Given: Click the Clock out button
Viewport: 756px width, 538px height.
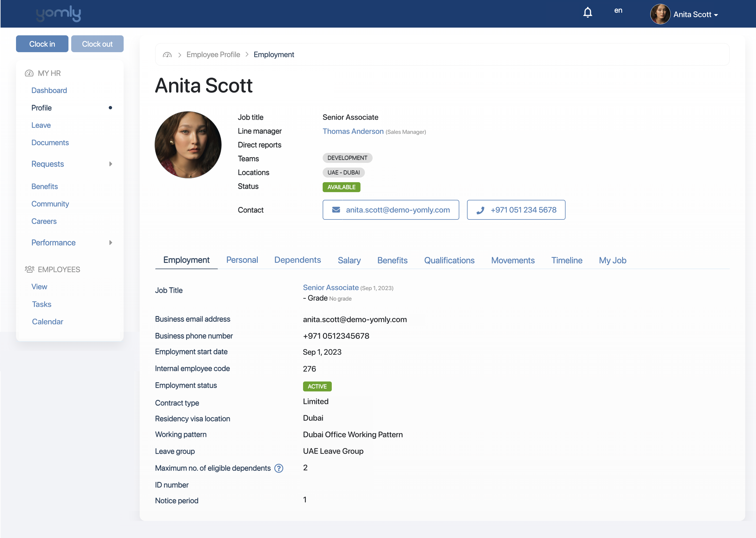Looking at the screenshot, I should click(x=97, y=44).
